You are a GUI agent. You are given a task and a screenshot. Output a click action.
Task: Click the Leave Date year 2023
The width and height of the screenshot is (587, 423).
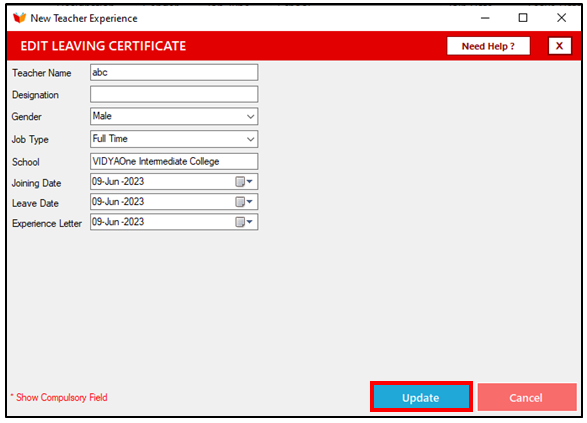[x=134, y=202]
